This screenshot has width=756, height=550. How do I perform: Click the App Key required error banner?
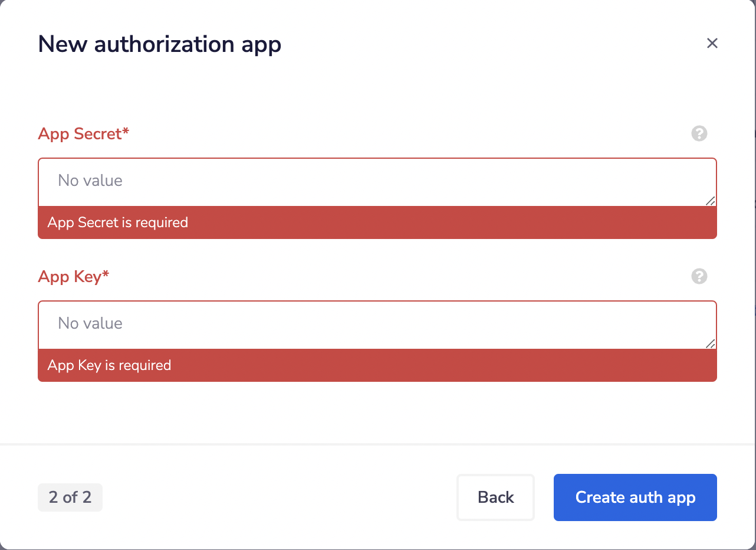[377, 365]
